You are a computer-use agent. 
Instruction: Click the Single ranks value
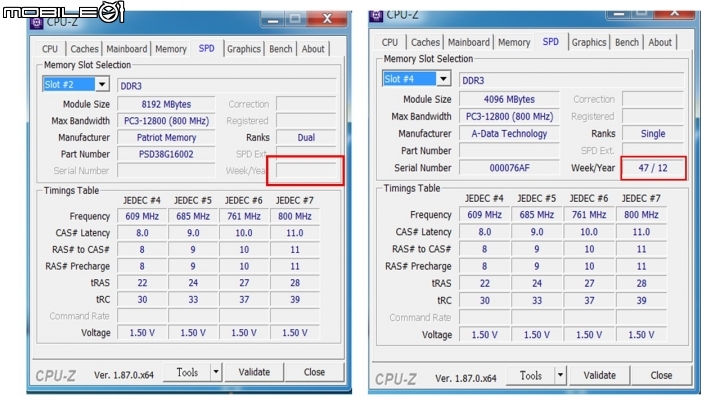coord(652,134)
